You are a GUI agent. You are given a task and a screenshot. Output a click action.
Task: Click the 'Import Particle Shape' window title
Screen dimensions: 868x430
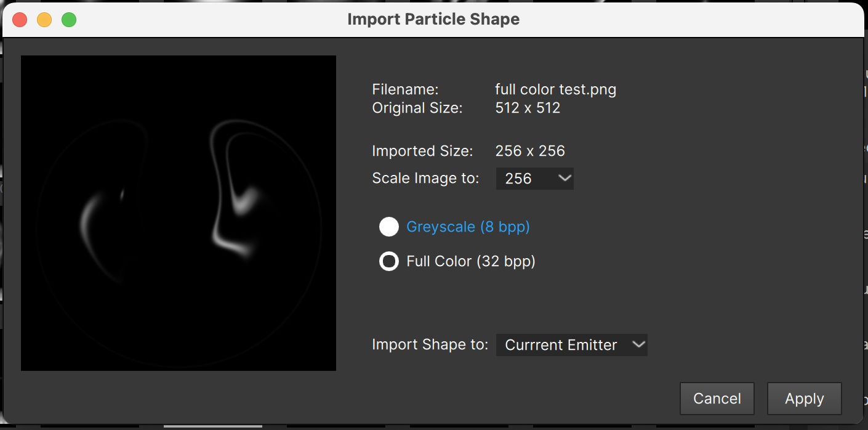pyautogui.click(x=433, y=19)
